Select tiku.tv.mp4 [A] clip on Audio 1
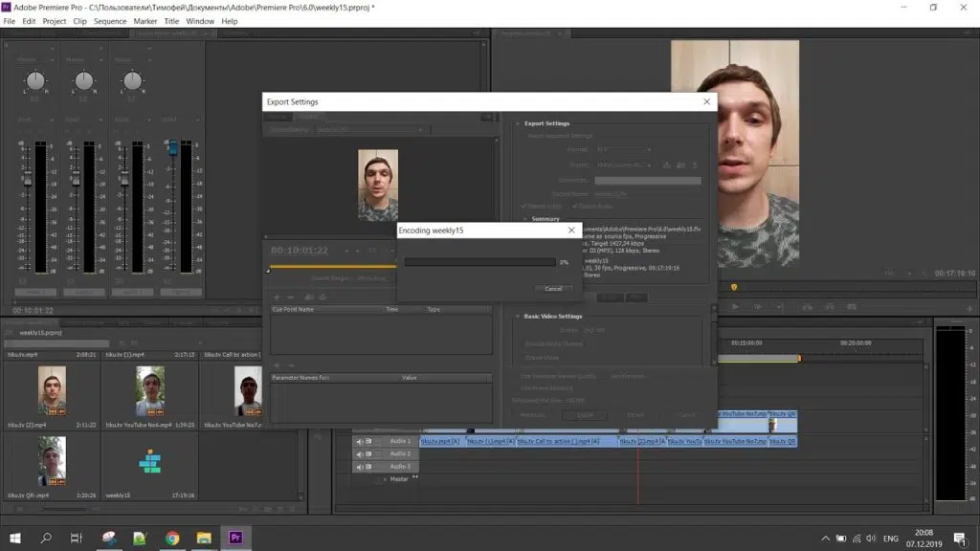 coord(442,441)
